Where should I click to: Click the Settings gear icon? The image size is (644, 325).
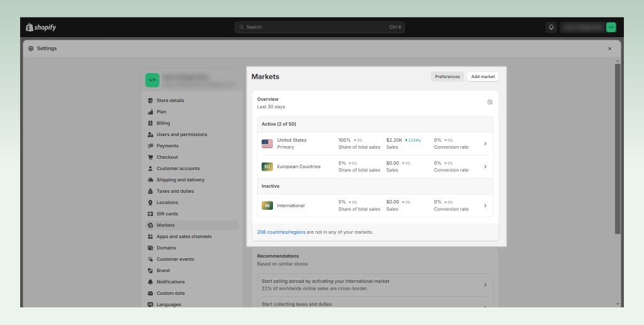(31, 48)
